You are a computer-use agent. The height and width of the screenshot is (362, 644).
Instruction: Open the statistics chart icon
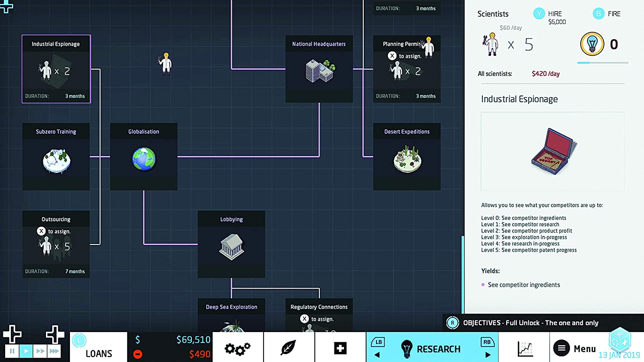[525, 349]
